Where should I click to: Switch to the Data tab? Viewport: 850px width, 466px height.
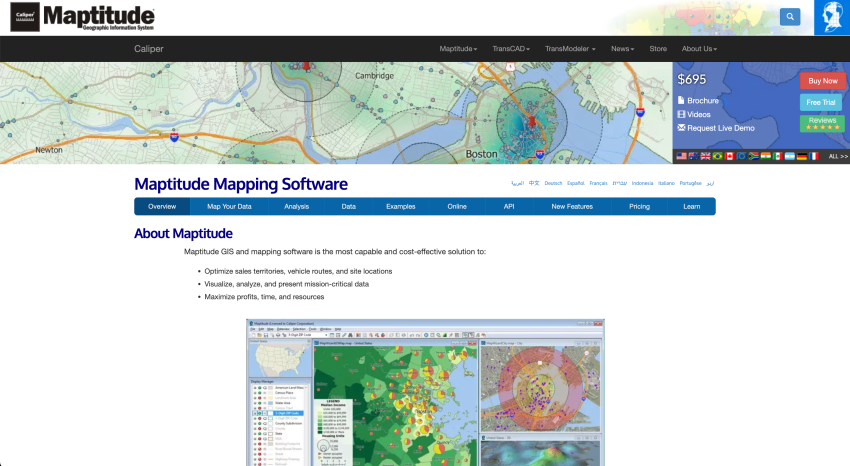point(349,206)
